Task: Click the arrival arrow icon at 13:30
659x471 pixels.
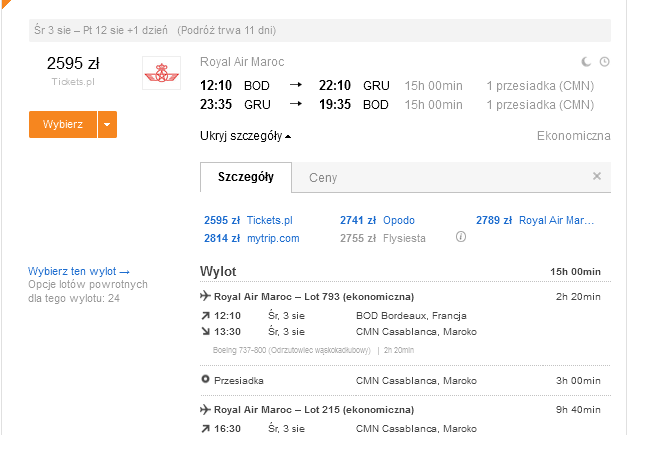Action: [206, 332]
